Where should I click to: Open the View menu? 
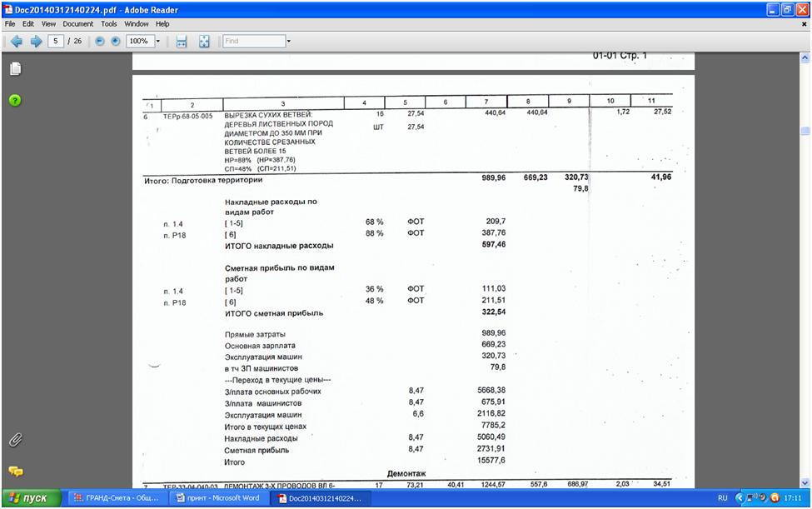pos(48,24)
